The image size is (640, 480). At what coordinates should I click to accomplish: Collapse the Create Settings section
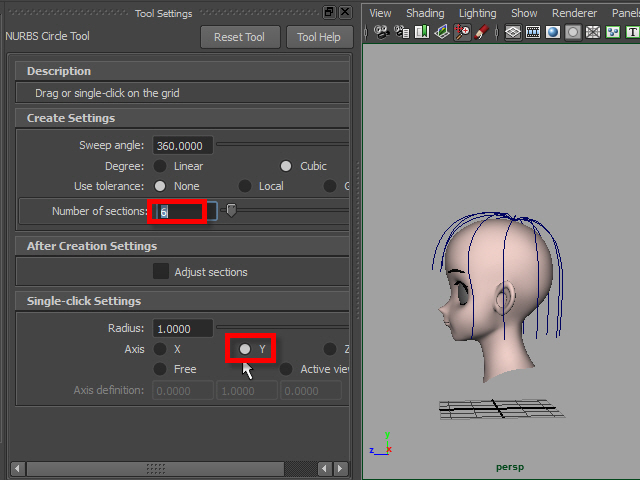(182, 118)
